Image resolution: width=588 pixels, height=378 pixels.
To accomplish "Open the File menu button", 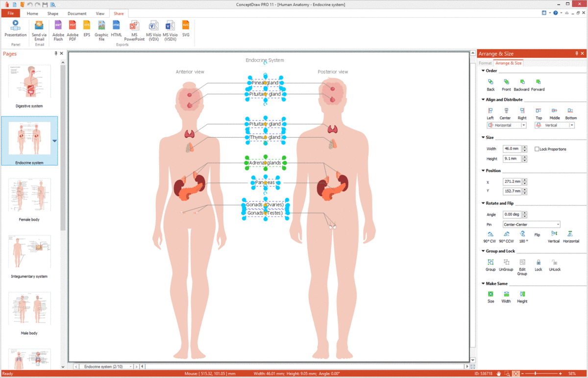I will (10, 14).
